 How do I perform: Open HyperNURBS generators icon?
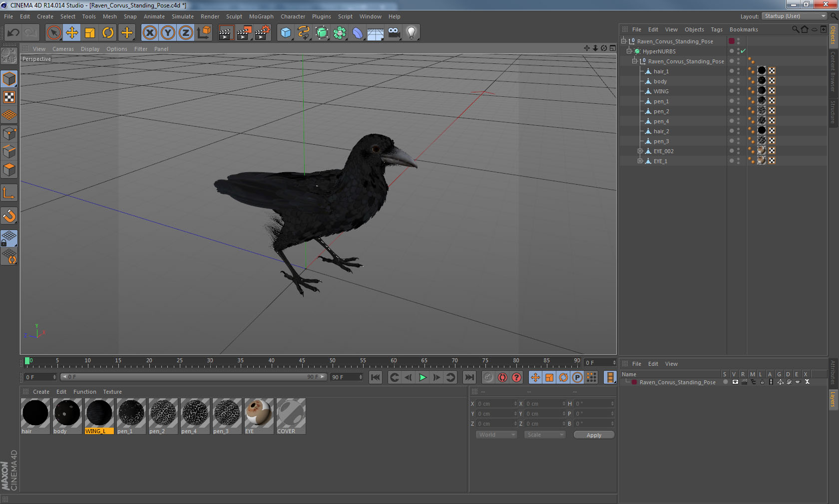point(322,33)
